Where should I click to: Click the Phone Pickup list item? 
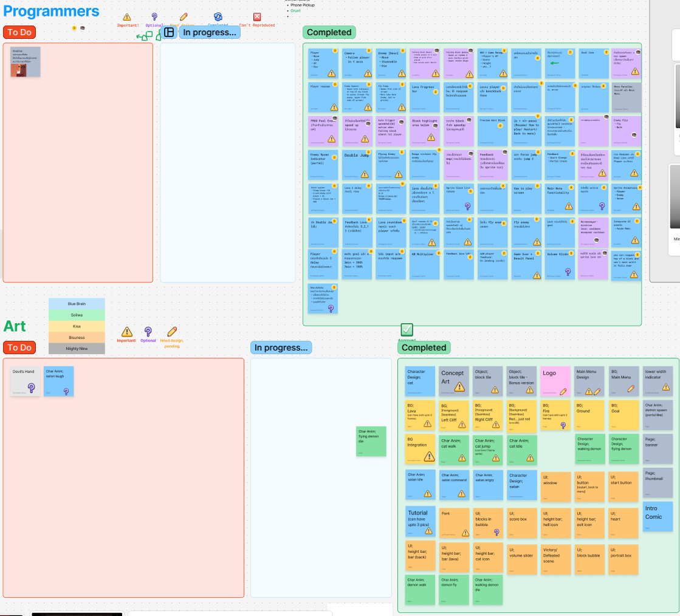(x=303, y=5)
